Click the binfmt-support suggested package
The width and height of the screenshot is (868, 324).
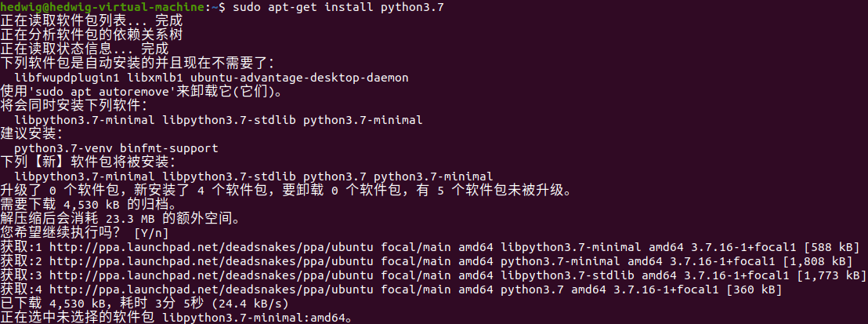pos(164,148)
